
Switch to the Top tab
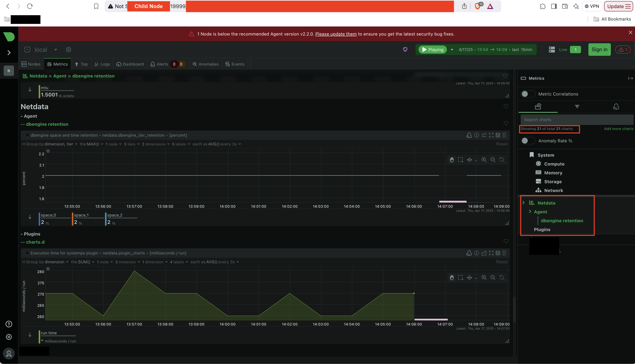tap(81, 64)
